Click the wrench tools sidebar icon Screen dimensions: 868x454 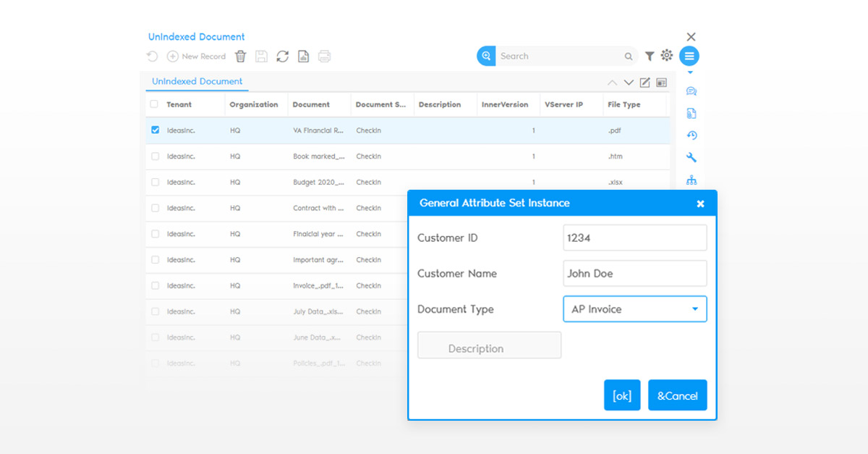pos(691,158)
